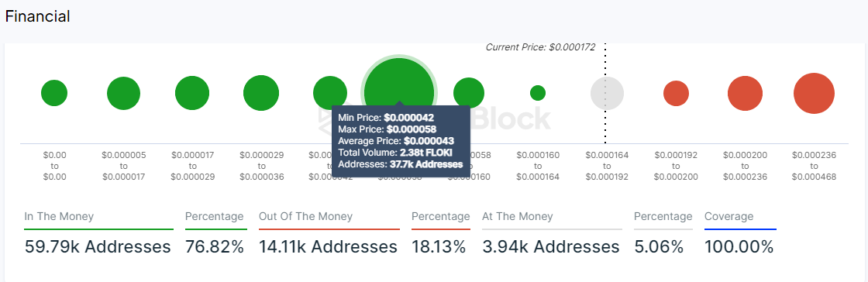Image resolution: width=868 pixels, height=282 pixels.
Task: Select the small green bubble for $0.000160 to $0.000164
Action: [x=538, y=93]
